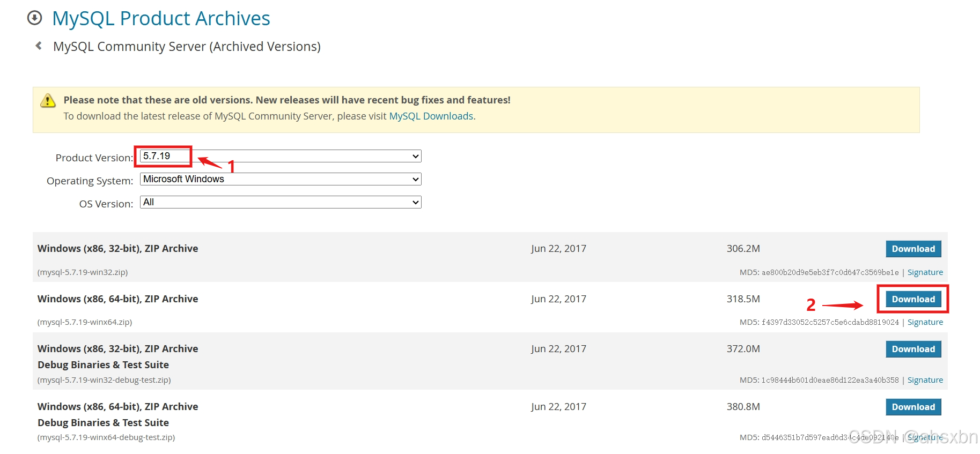980x454 pixels.
Task: Open the Operating System dropdown
Action: point(281,179)
